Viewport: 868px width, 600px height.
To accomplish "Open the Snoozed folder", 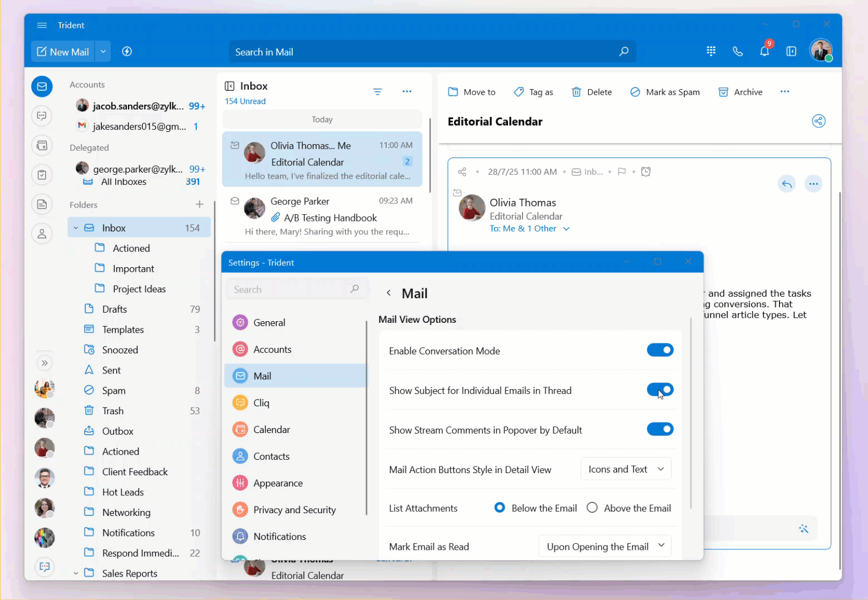I will coord(139,350).
